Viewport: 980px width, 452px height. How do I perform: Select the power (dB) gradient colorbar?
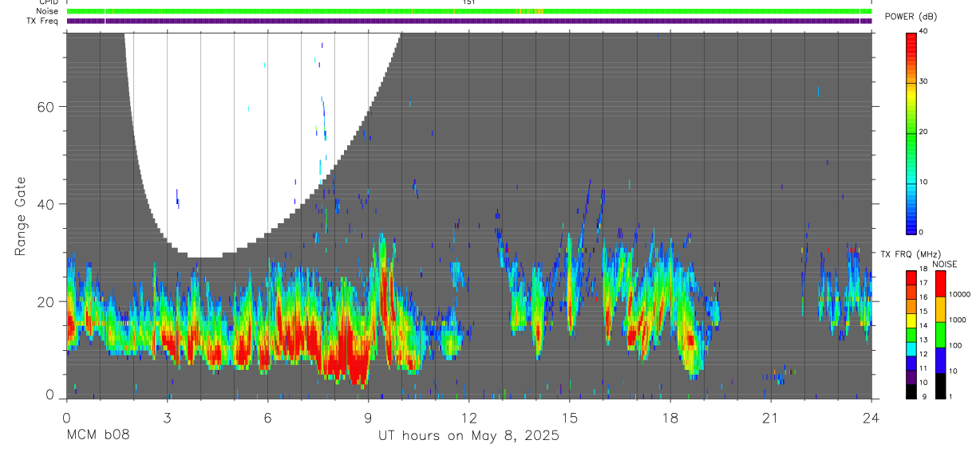pos(911,132)
